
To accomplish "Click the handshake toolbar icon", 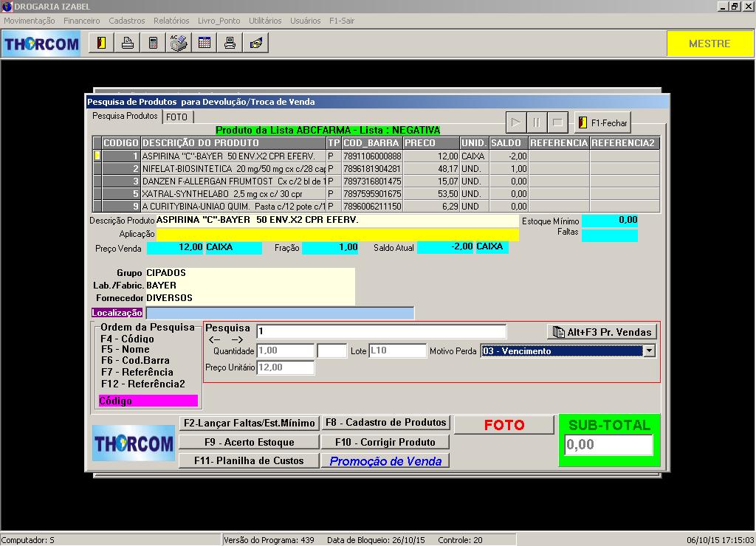I will [256, 43].
